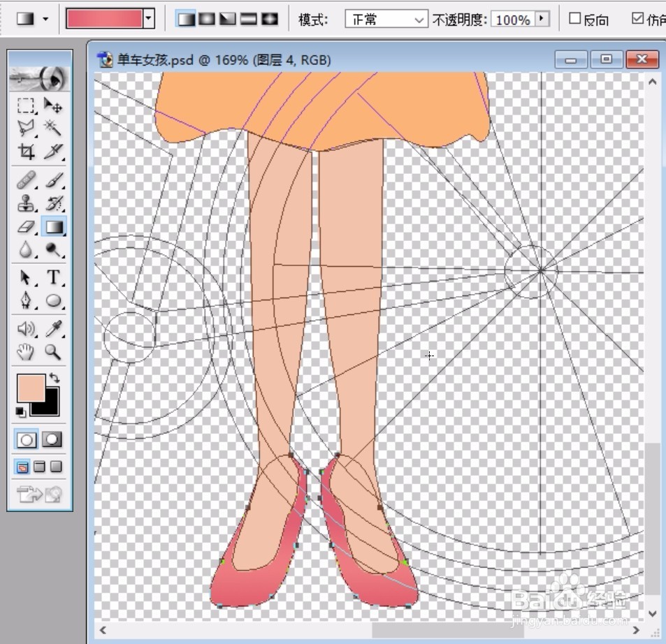Click the horizontal scrollbar right arrow
The image size is (666, 644).
point(635,631)
